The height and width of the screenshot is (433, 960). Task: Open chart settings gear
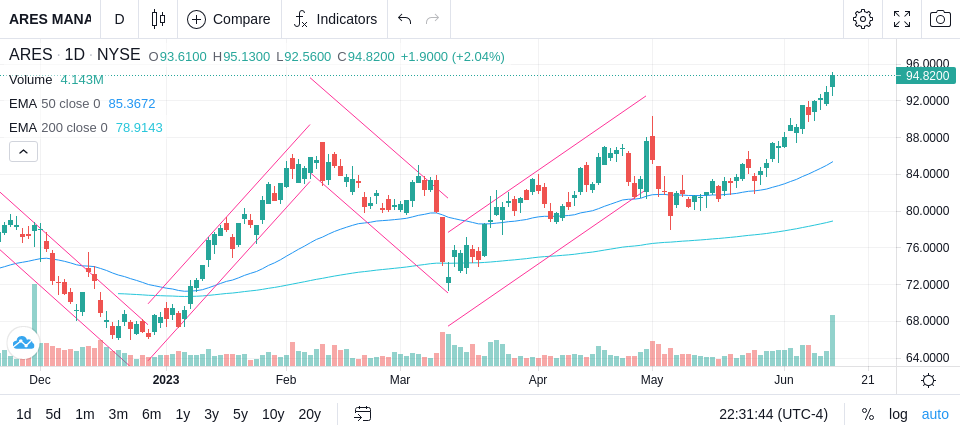(863, 19)
